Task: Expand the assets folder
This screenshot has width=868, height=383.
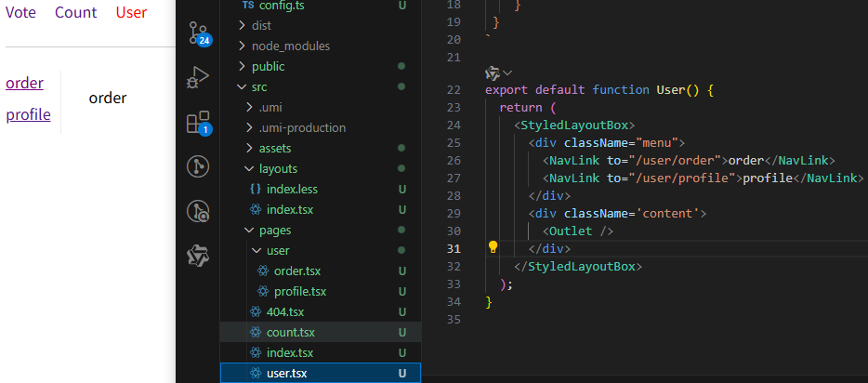Action: [x=249, y=149]
